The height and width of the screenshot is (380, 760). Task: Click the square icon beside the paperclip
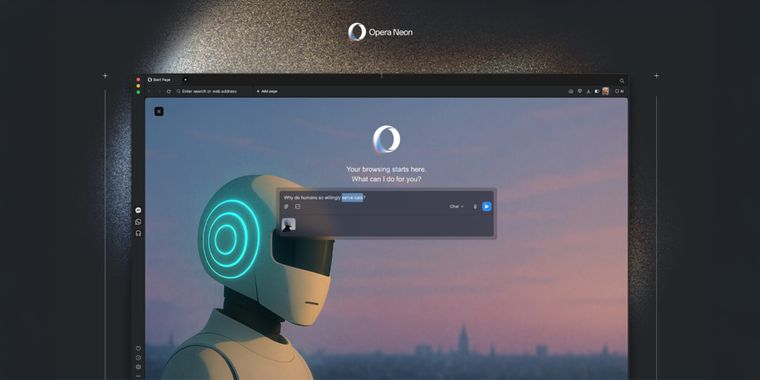(298, 206)
